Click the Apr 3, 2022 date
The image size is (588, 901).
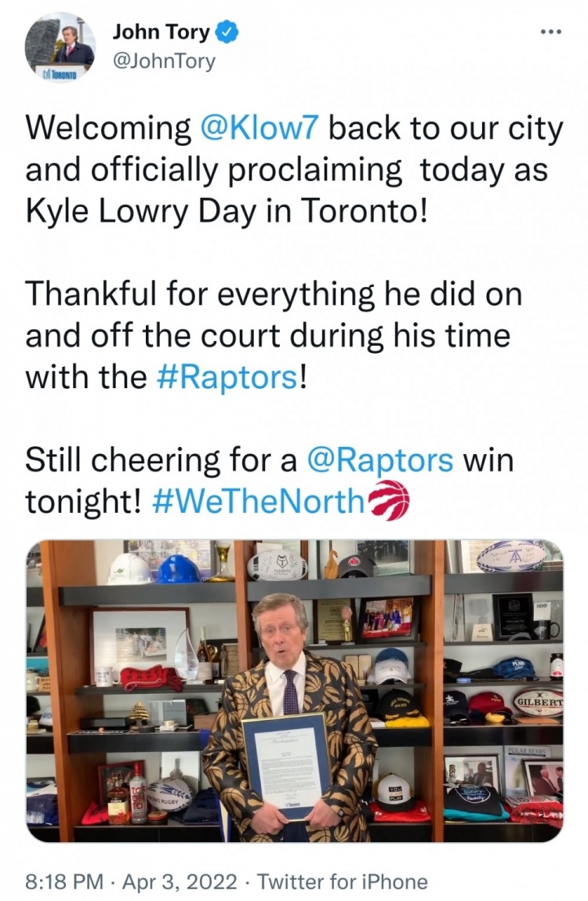[180, 881]
